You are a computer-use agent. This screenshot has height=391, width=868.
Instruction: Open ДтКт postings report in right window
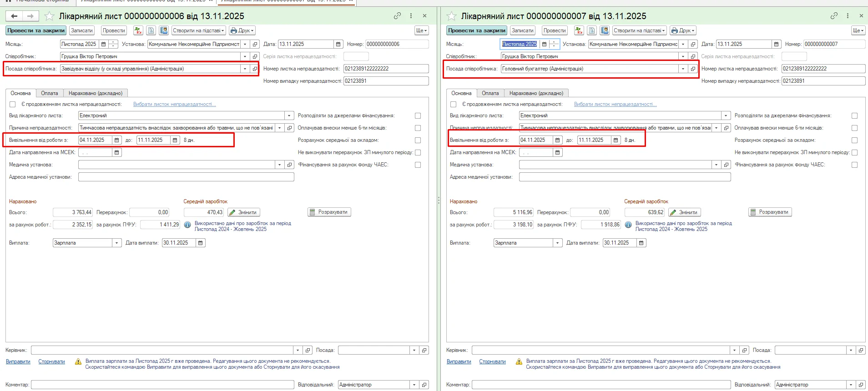tap(579, 30)
